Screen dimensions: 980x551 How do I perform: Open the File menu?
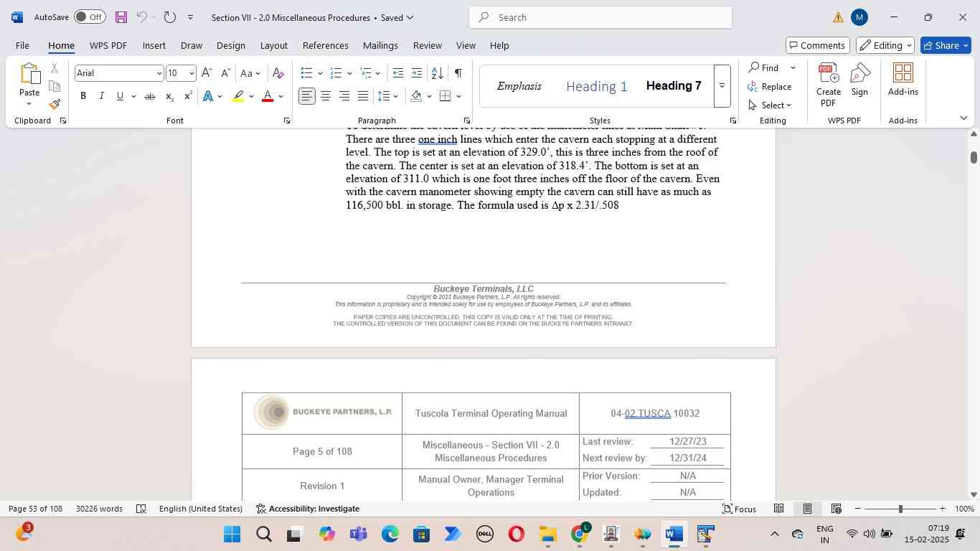pos(22,45)
